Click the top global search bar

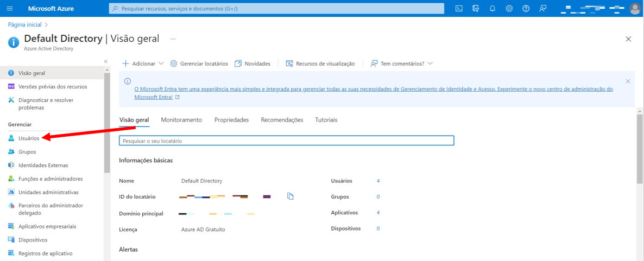(276, 8)
